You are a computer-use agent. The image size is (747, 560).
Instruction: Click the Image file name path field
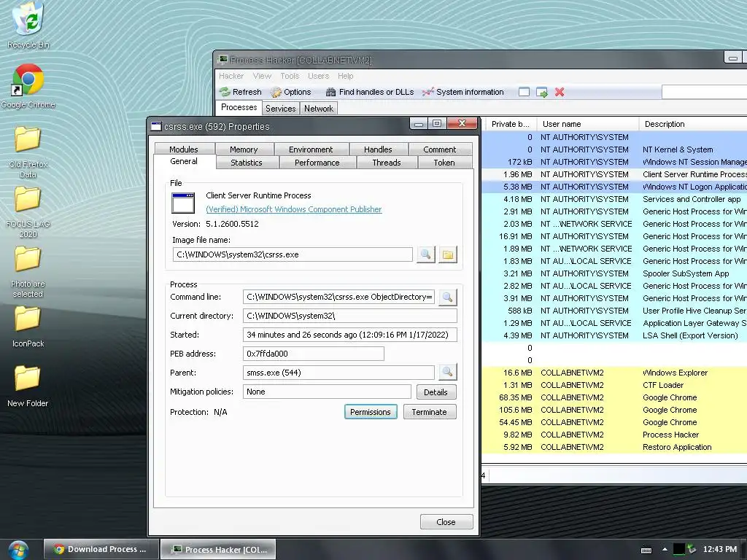[x=293, y=254]
